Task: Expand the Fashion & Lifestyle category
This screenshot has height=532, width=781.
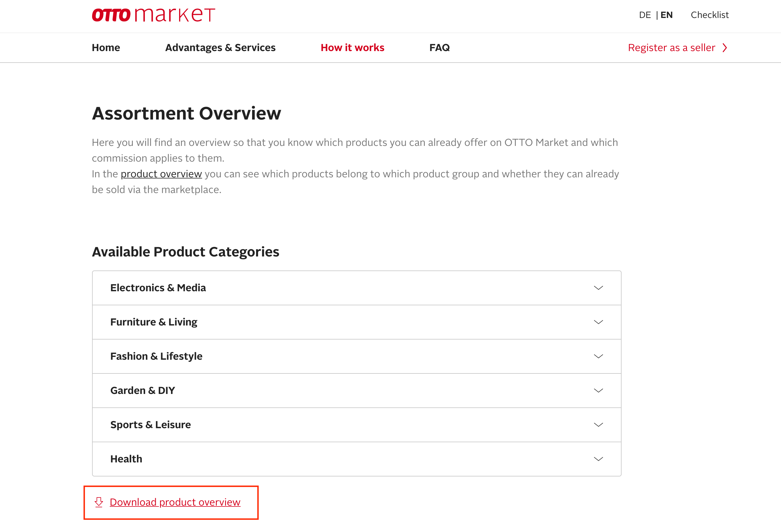Action: pos(157,356)
